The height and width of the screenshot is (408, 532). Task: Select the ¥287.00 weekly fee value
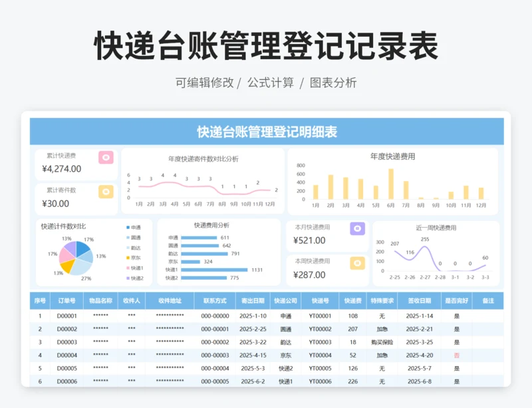click(x=309, y=275)
